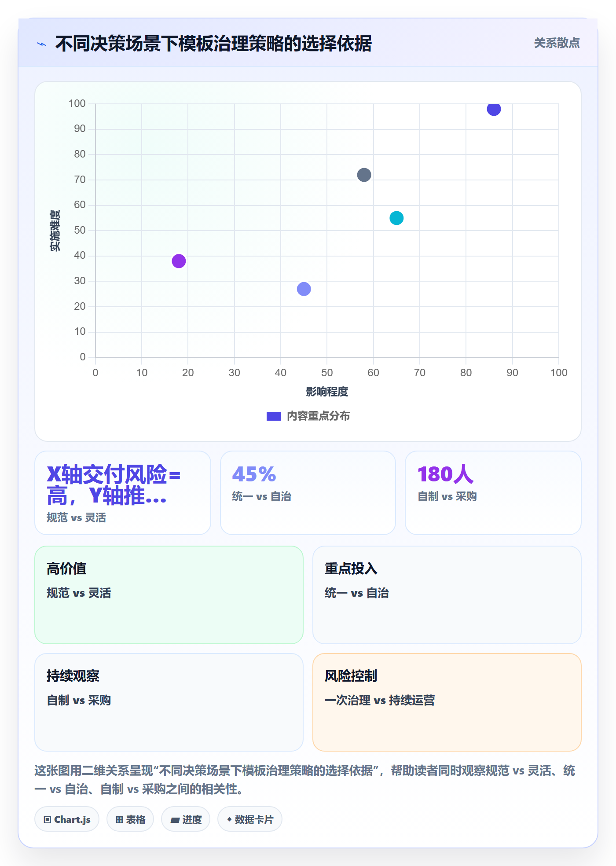
Task: Click the truncated X轴交付风险=高 stat heading
Action: [114, 485]
